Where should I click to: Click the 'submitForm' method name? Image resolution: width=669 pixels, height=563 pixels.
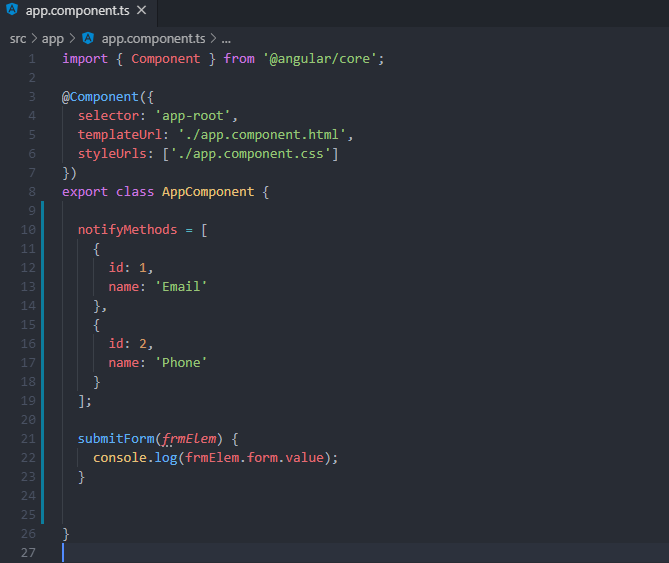[x=116, y=439]
